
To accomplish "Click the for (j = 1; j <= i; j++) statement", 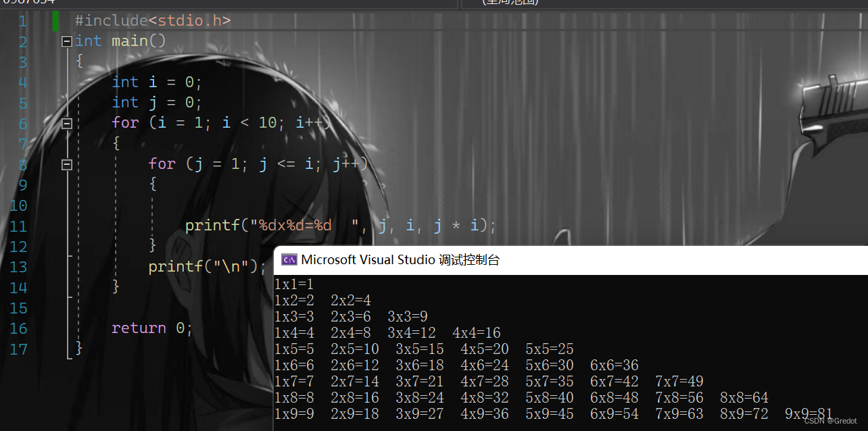I will coord(258,164).
